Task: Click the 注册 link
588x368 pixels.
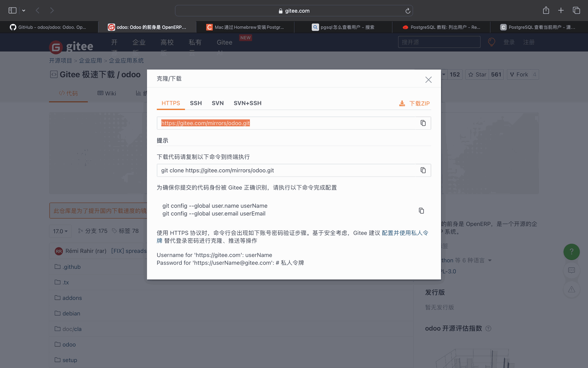Action: click(529, 42)
